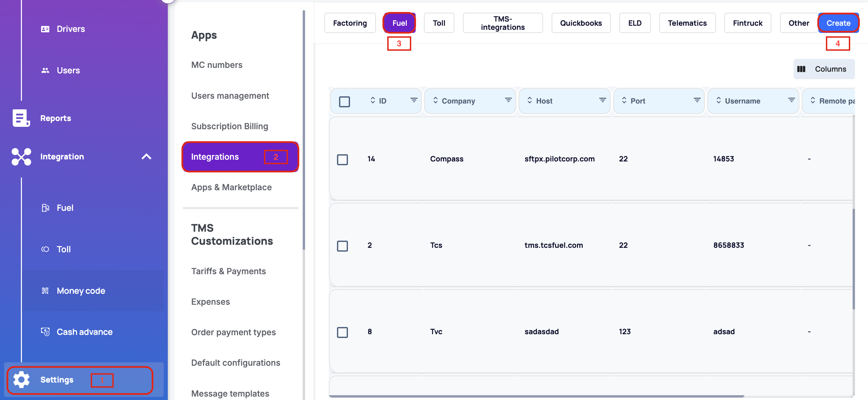Image resolution: width=868 pixels, height=400 pixels.
Task: Click host sftpx.pilotcorp.com cell
Action: click(x=559, y=159)
